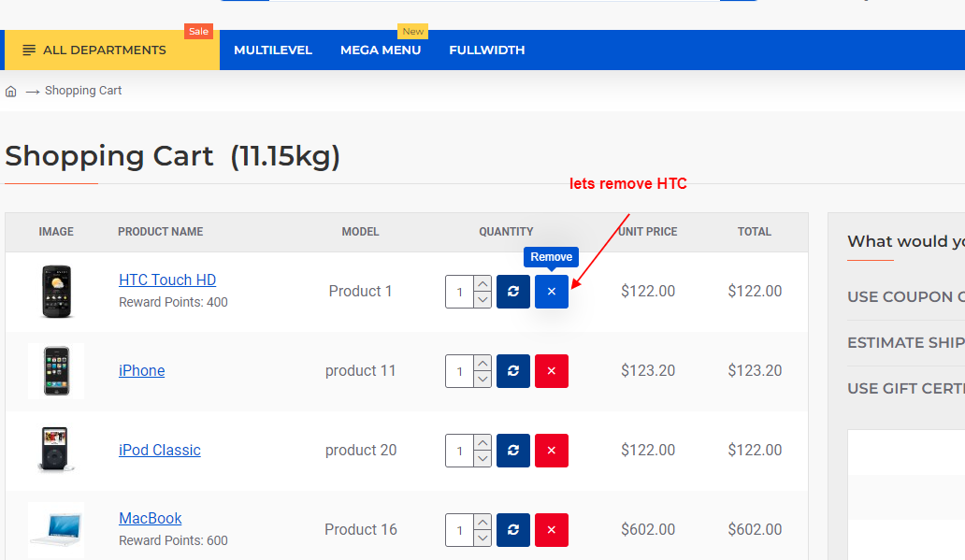Click the model text Product 1
The height and width of the screenshot is (560, 965).
pyautogui.click(x=361, y=291)
